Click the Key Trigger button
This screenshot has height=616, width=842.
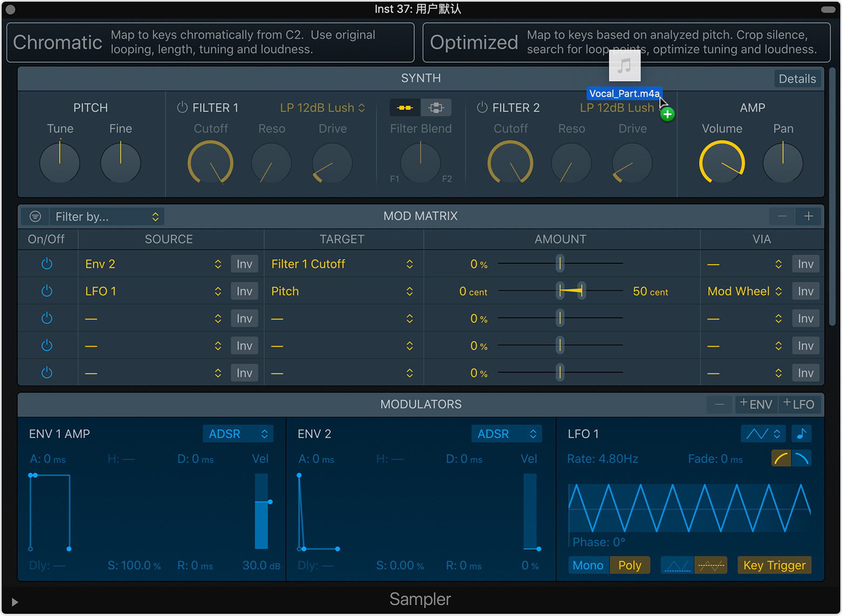pyautogui.click(x=774, y=565)
